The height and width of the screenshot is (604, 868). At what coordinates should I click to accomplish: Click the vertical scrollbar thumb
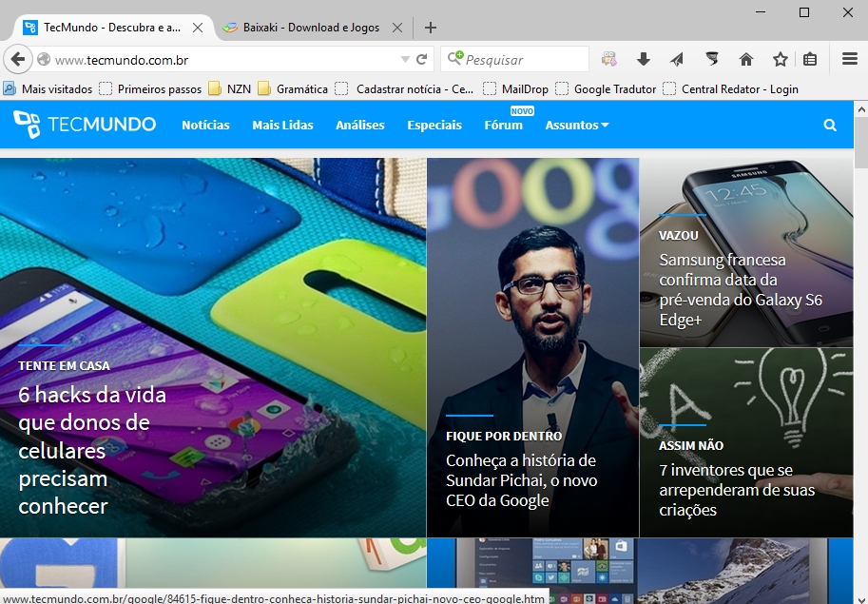860,143
